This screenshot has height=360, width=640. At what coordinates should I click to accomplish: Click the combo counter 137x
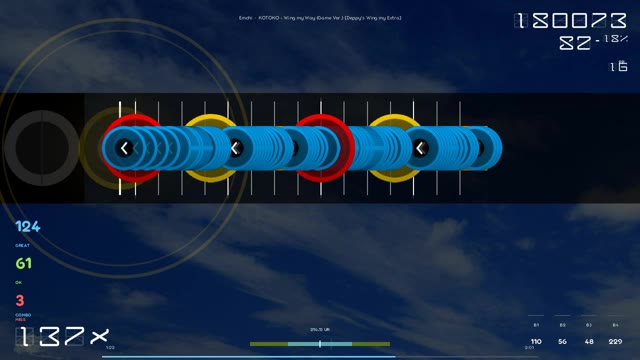tap(62, 337)
